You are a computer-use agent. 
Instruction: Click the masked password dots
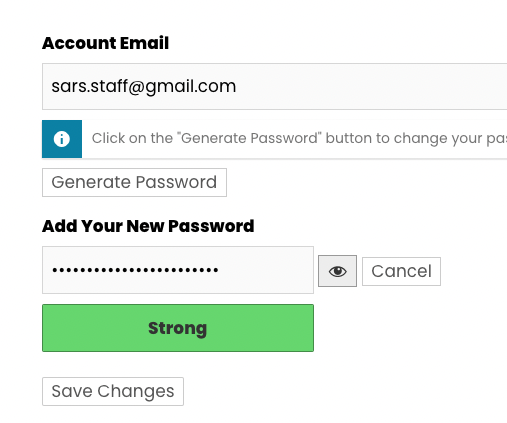click(x=135, y=270)
